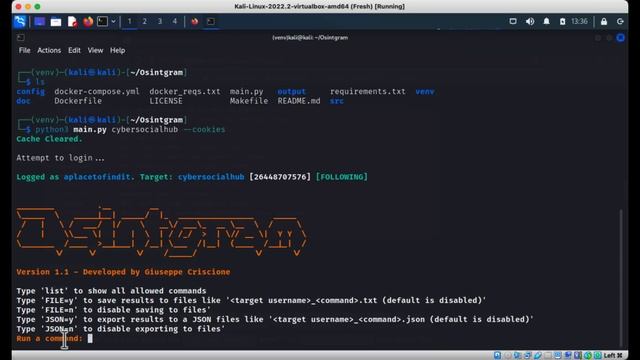Click the VirtualBox shared folders status icon

(x=548, y=356)
